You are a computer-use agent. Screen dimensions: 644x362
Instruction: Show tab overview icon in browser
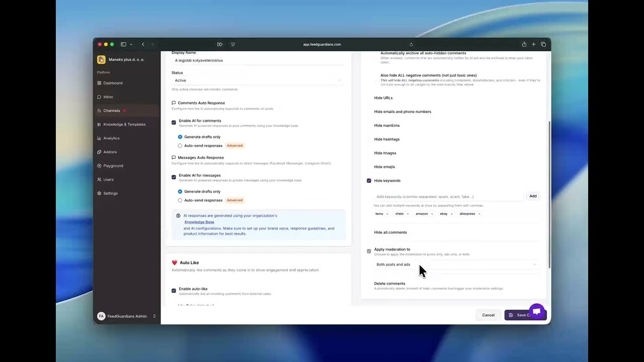pyautogui.click(x=543, y=44)
